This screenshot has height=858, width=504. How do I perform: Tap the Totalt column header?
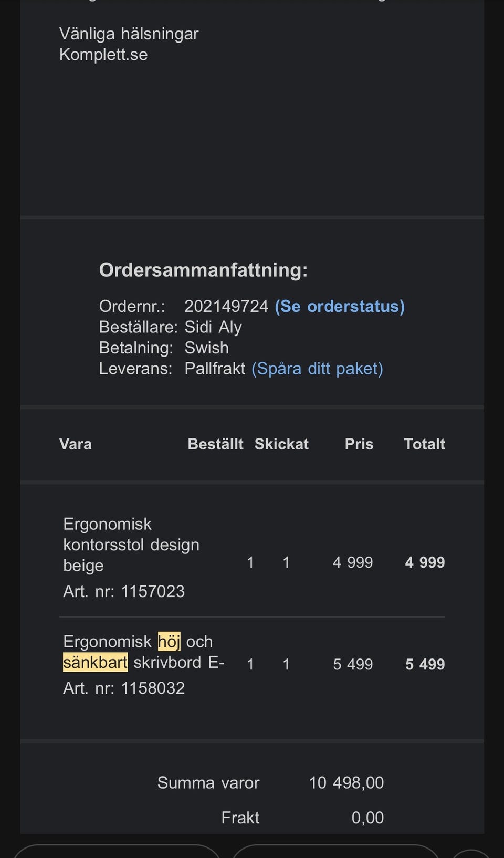424,444
